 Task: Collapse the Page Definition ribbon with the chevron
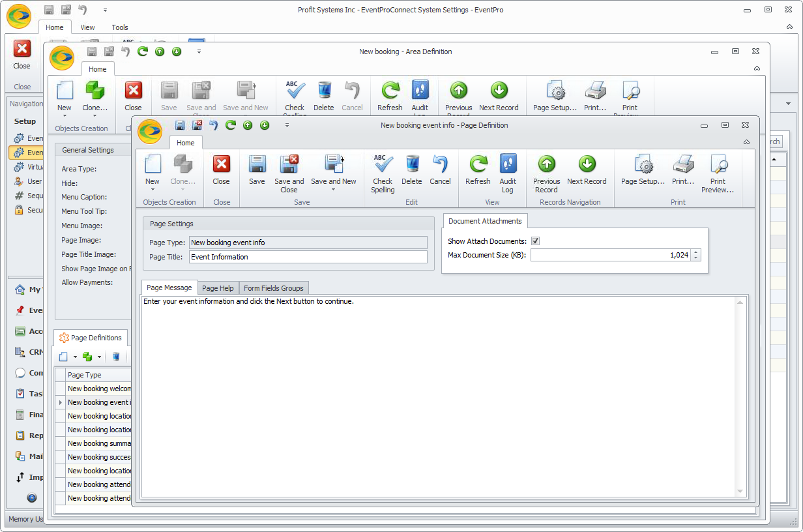click(x=746, y=142)
